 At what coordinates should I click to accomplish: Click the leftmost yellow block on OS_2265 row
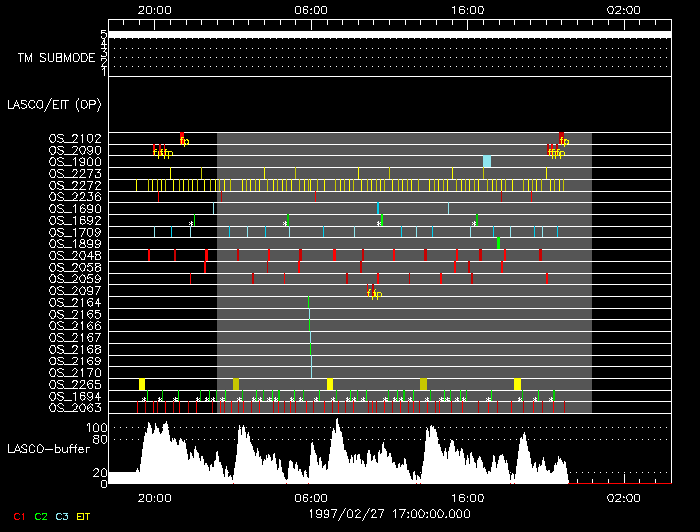[142, 384]
